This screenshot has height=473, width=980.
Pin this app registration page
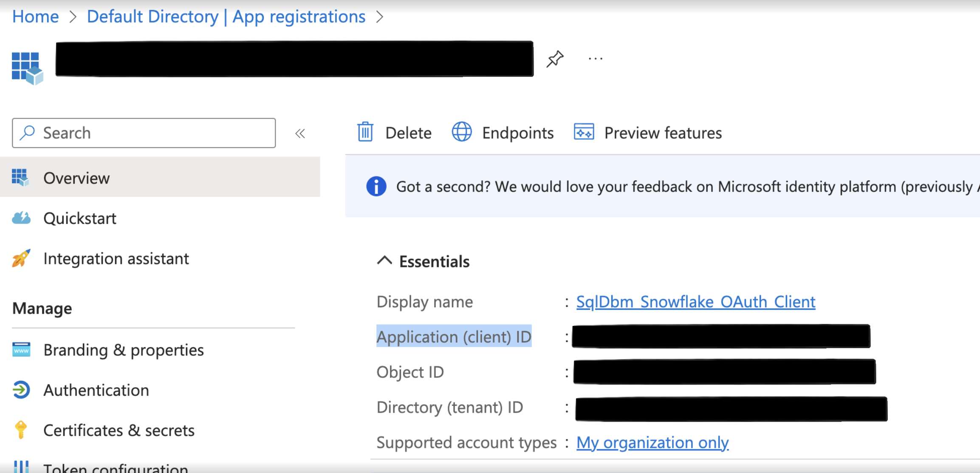pos(554,58)
